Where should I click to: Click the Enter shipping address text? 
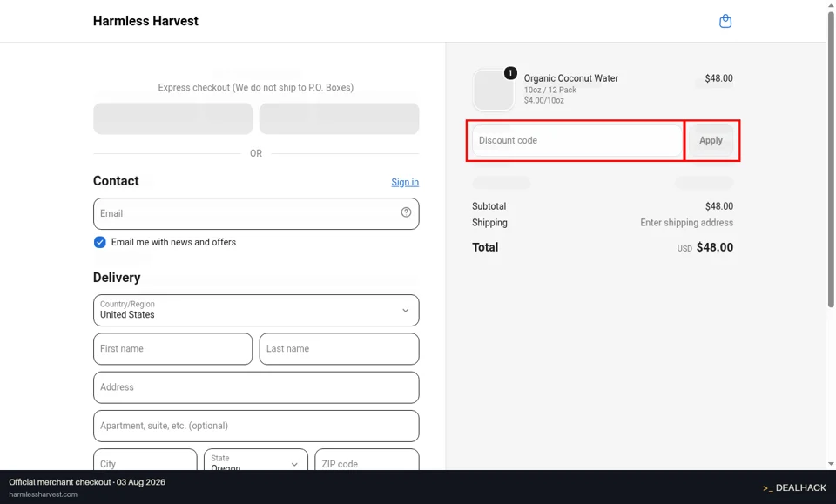click(x=687, y=223)
